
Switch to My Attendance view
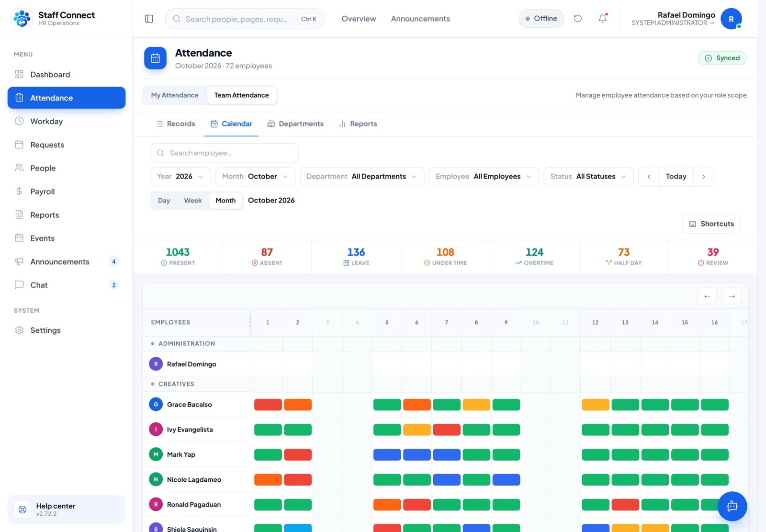coord(175,95)
